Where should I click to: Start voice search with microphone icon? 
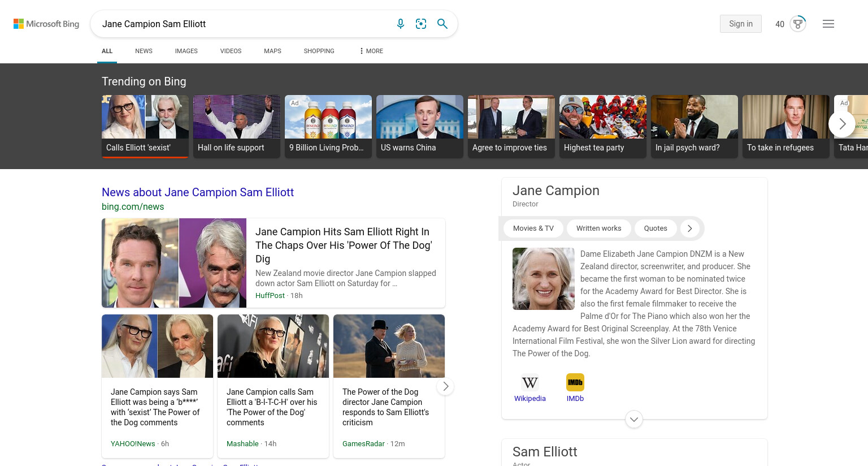click(401, 24)
